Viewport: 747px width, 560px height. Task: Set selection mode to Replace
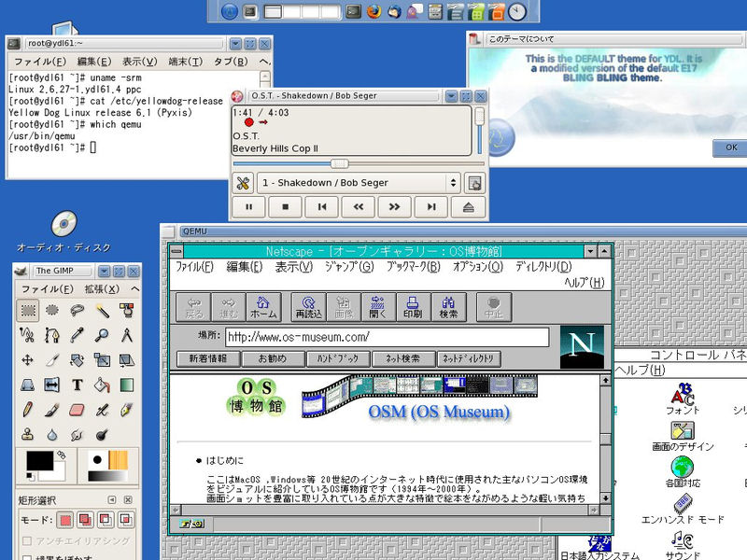coord(65,520)
